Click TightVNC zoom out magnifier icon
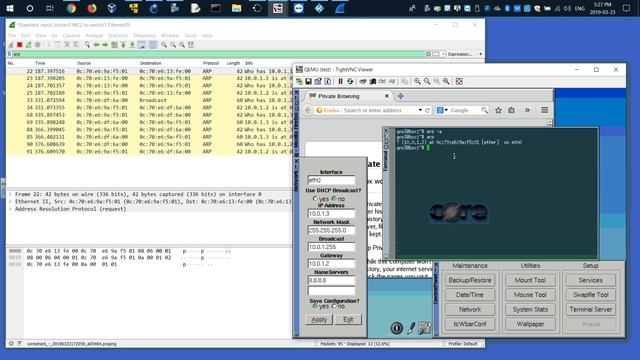Screen dimensions: 640x360 click(427, 82)
